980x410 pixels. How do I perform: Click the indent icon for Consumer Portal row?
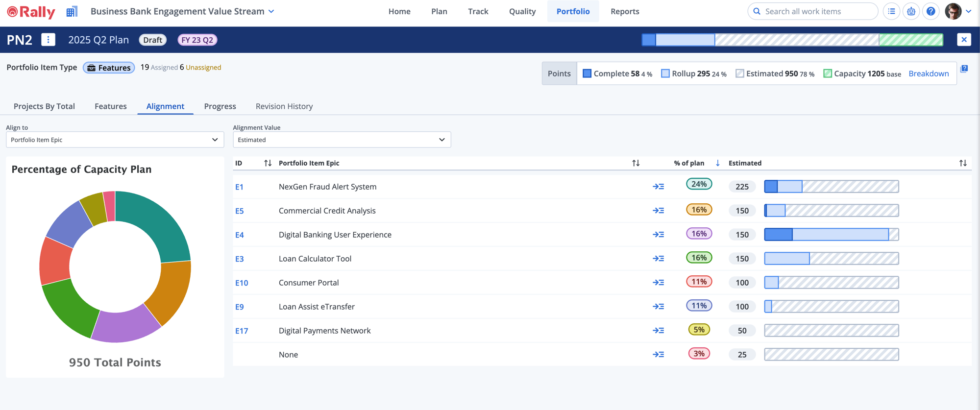click(x=658, y=283)
